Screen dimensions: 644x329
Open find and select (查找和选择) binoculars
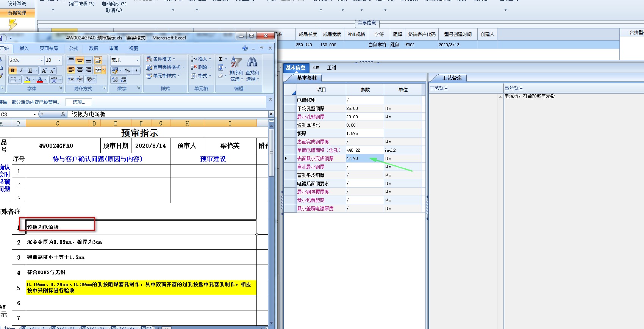pyautogui.click(x=252, y=69)
